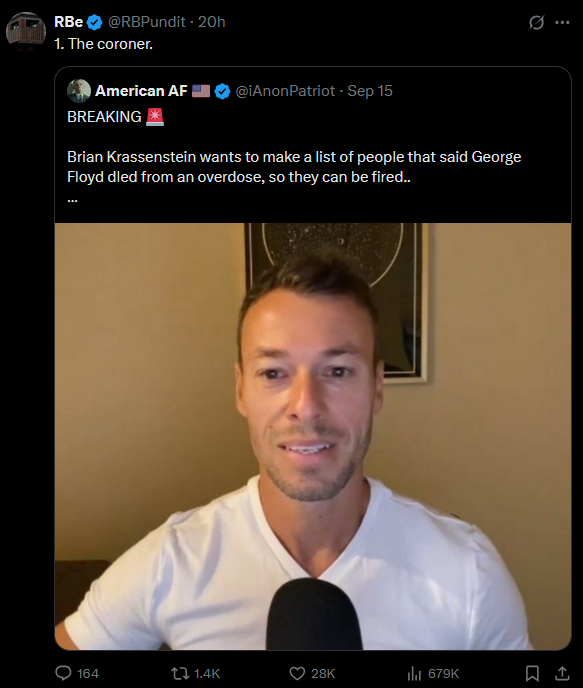Click the RBe display name
Screen dimensions: 583x688
pyautogui.click(x=68, y=22)
